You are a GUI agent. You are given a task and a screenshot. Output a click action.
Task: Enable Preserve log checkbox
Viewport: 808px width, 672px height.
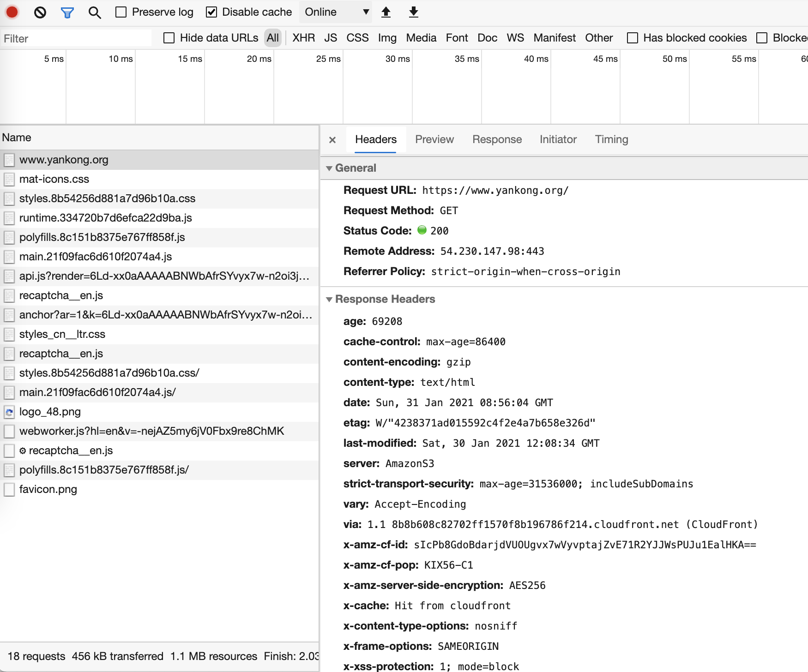pyautogui.click(x=121, y=12)
